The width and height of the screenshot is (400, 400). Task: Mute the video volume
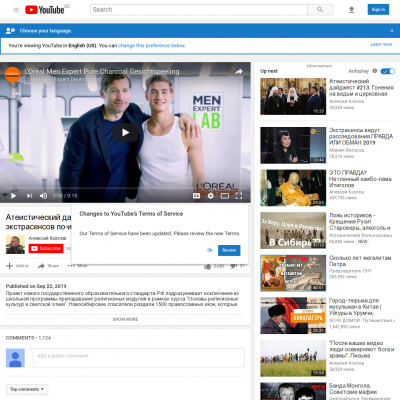(43, 196)
